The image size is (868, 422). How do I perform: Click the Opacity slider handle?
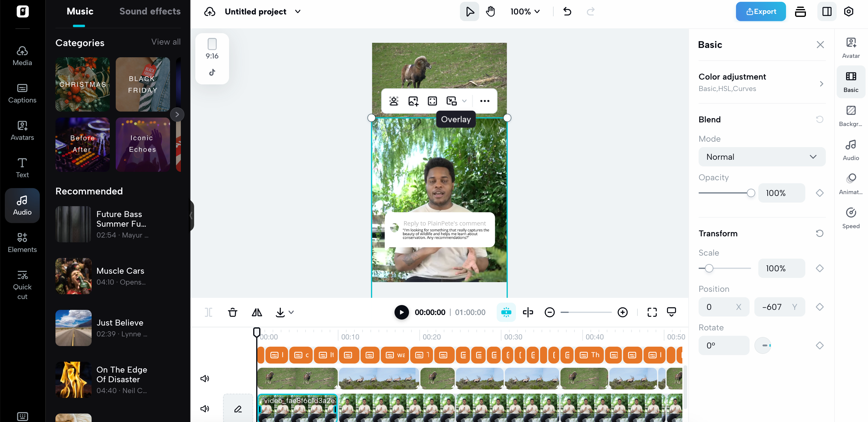pyautogui.click(x=750, y=193)
